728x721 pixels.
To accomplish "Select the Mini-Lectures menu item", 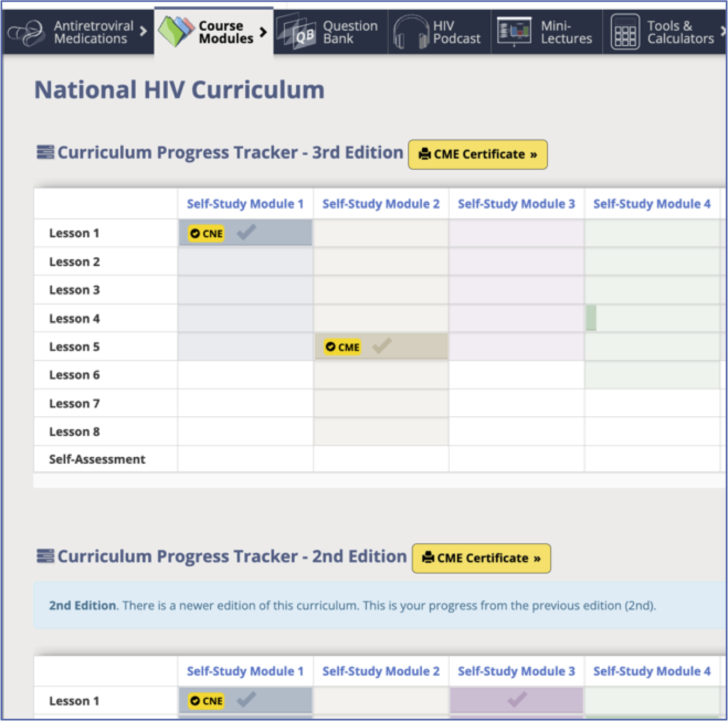I will pyautogui.click(x=546, y=32).
